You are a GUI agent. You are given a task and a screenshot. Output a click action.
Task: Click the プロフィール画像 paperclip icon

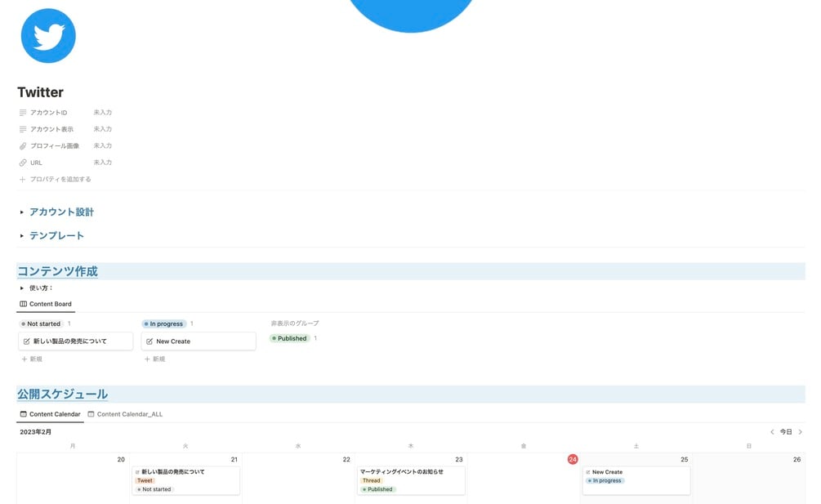(23, 146)
